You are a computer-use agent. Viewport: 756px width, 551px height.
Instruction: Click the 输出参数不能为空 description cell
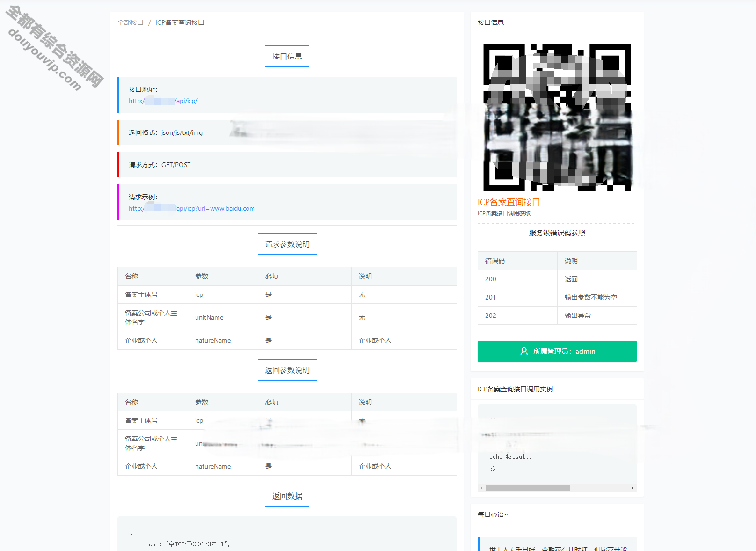(x=597, y=297)
